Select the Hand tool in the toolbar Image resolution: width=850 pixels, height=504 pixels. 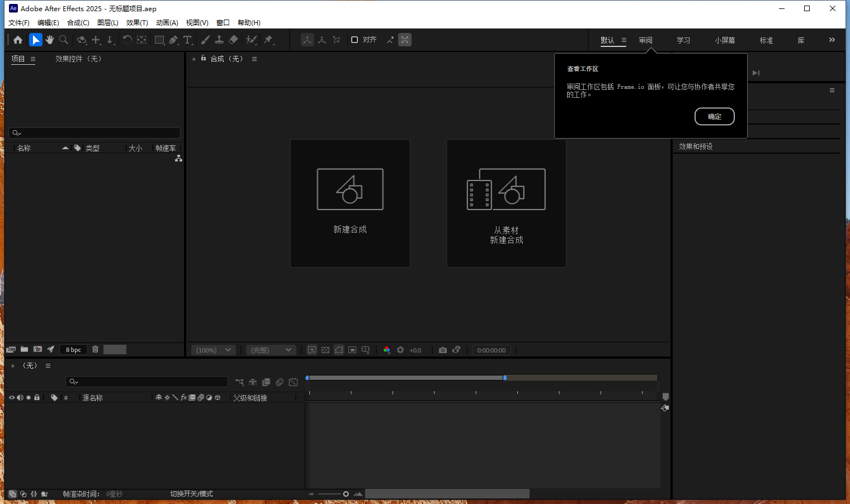[x=50, y=40]
